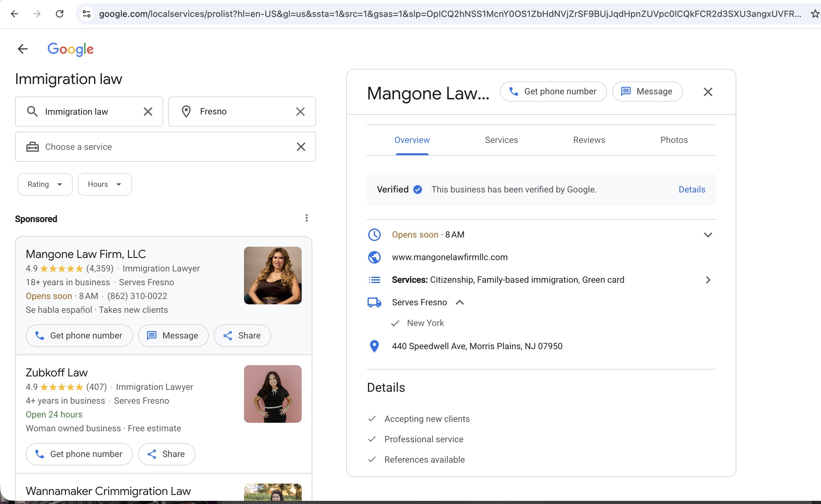821x504 pixels.
Task: Expand the opening hours chevron in details panel
Action: click(x=708, y=235)
